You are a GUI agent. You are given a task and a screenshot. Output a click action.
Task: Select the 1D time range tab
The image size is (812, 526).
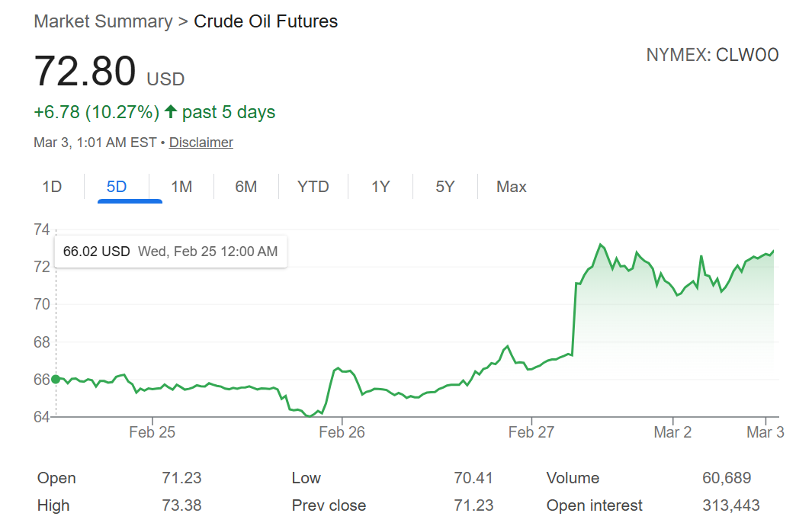[52, 187]
